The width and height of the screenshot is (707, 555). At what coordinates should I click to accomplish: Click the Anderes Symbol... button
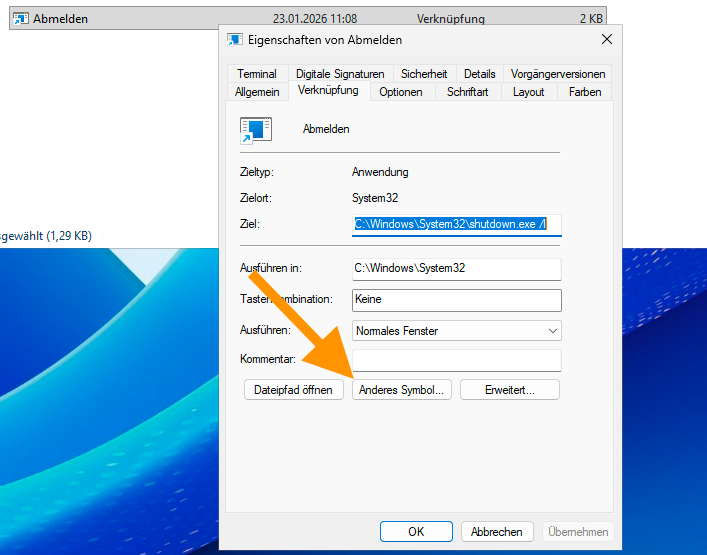401,390
